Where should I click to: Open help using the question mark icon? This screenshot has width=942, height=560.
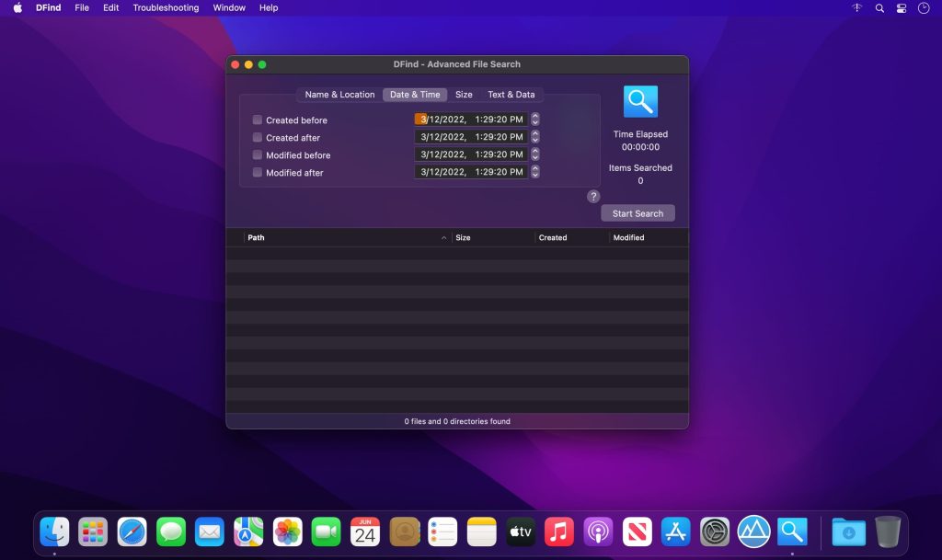(x=593, y=196)
